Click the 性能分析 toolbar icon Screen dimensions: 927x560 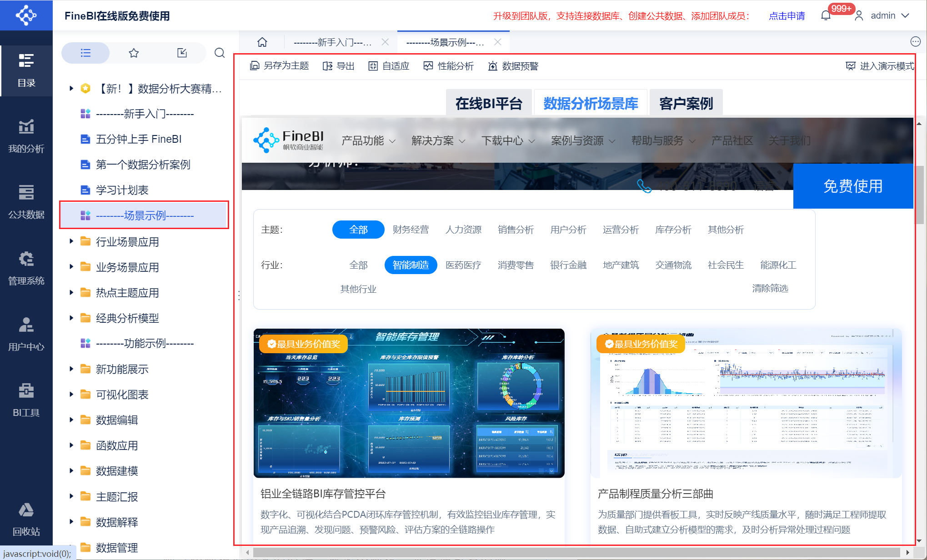click(x=428, y=66)
